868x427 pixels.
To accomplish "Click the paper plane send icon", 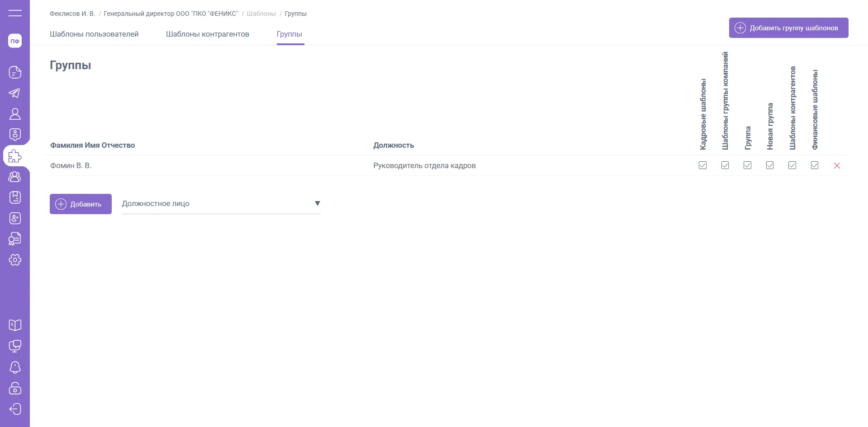I will click(x=15, y=93).
